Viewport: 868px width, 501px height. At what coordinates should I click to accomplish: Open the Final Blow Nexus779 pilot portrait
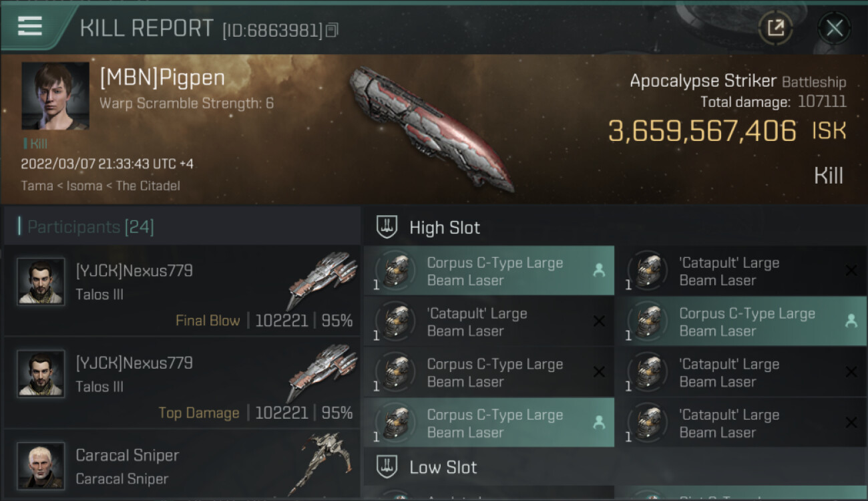tap(41, 281)
